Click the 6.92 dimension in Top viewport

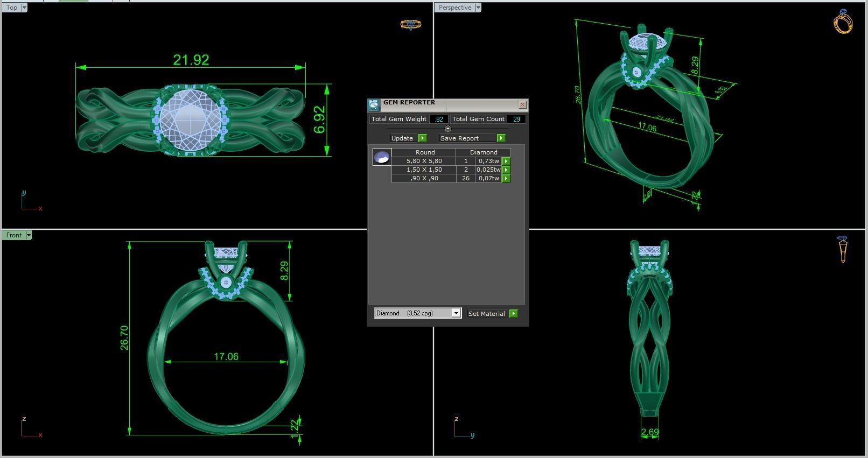[319, 119]
